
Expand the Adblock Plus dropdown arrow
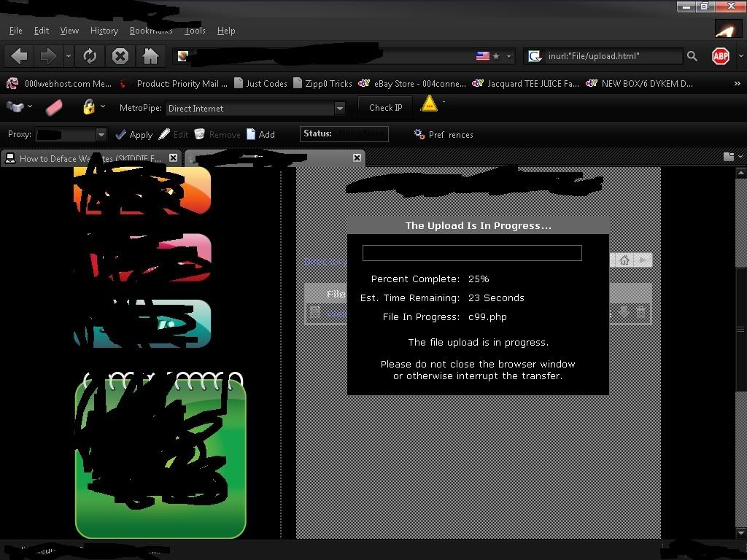point(741,55)
